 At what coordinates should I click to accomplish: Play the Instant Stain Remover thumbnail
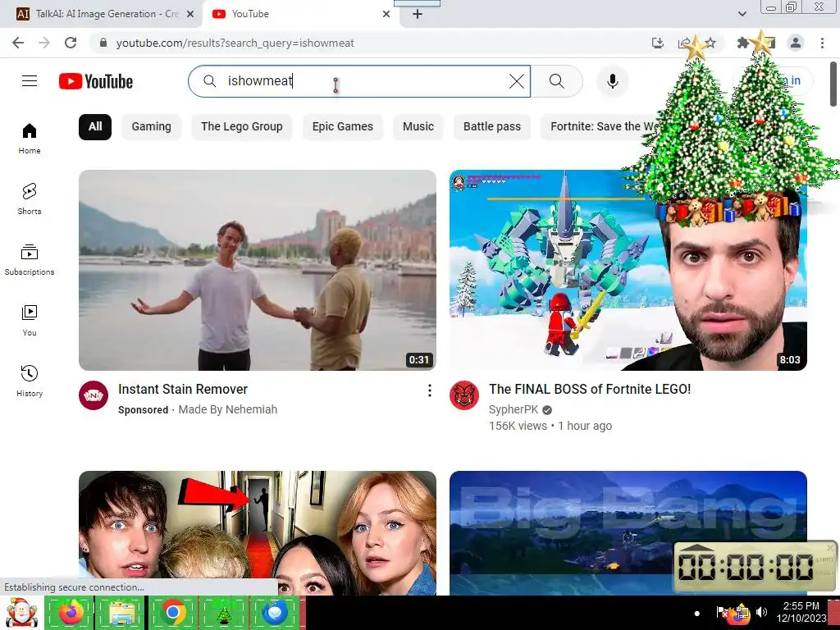click(x=257, y=270)
